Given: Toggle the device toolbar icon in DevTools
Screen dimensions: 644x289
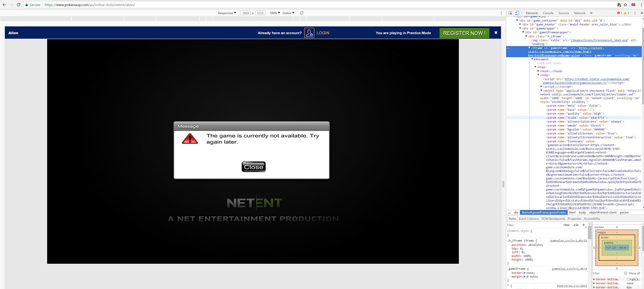Looking at the screenshot, I should coord(517,13).
